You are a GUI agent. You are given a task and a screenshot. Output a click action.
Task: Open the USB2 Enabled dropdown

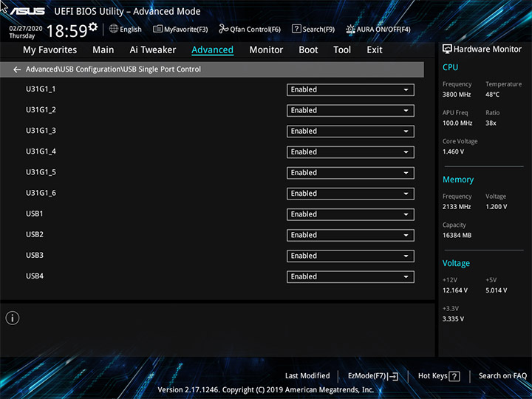tap(350, 235)
